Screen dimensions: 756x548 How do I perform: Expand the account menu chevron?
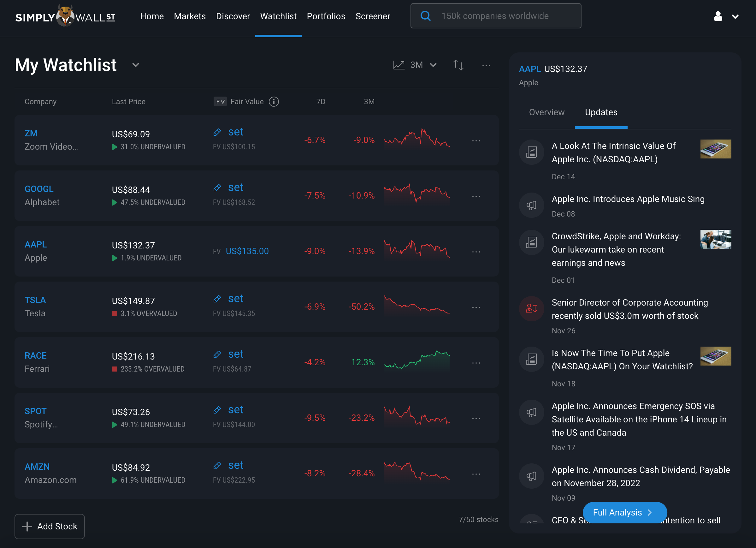[x=735, y=16]
